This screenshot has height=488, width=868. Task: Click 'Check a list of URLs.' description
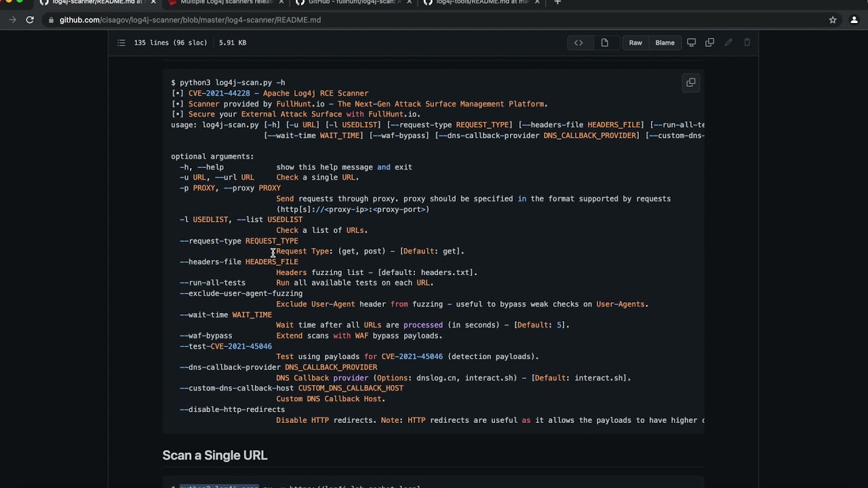coord(322,230)
